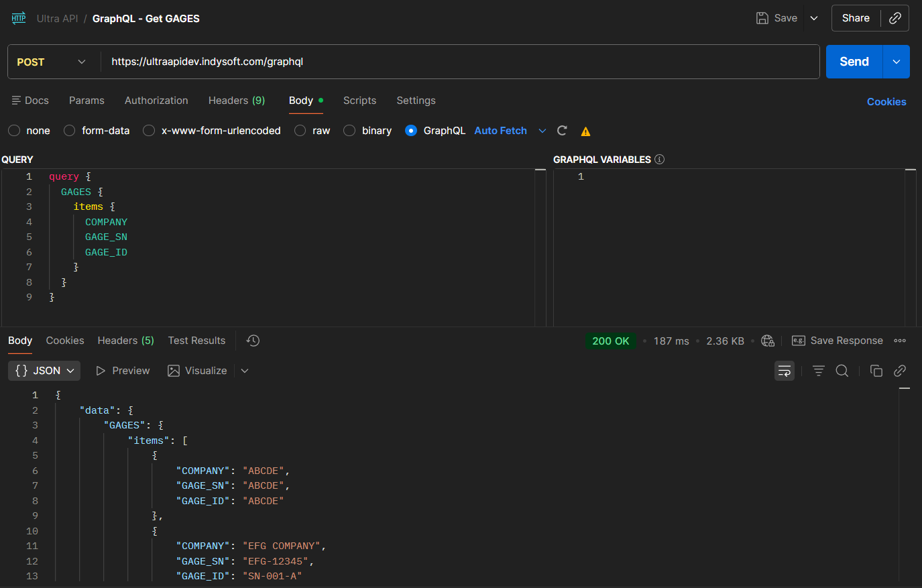
Task: Click the request title GraphQL - Get GAGES
Action: tap(146, 19)
